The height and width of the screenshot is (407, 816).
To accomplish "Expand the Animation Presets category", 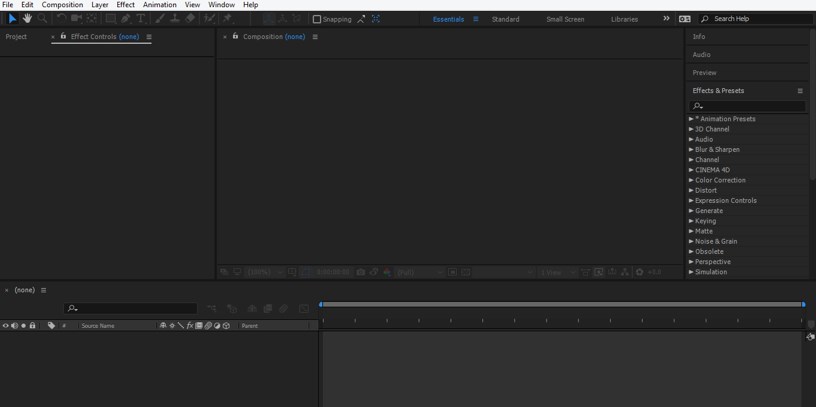I will coord(691,119).
